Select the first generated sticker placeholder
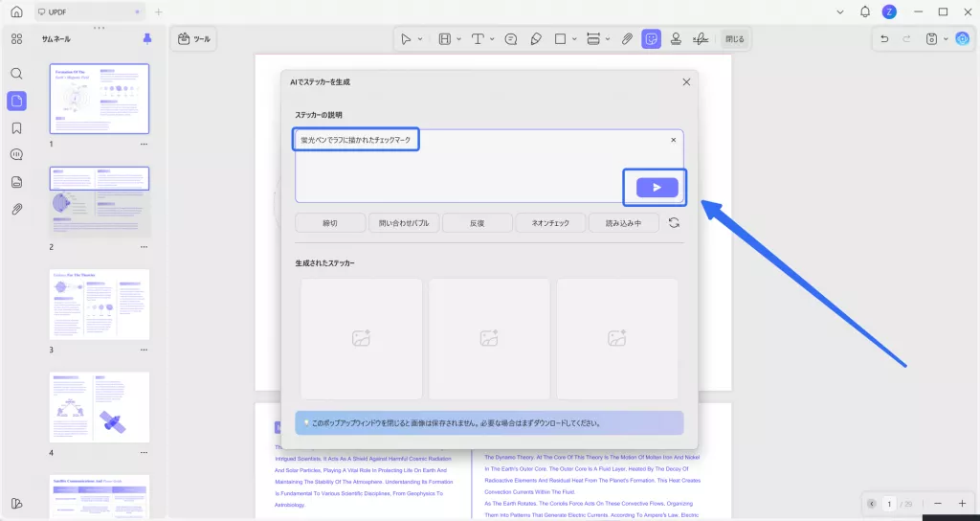The image size is (980, 521). click(361, 338)
